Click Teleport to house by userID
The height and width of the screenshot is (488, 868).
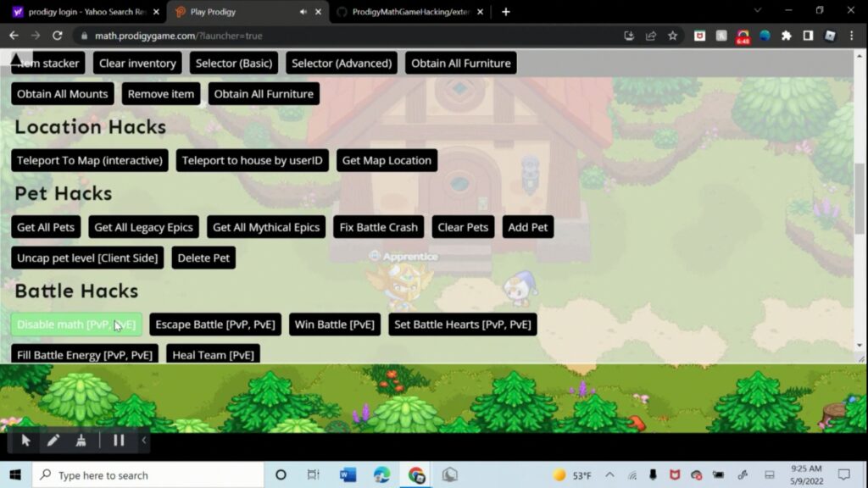[x=253, y=160]
